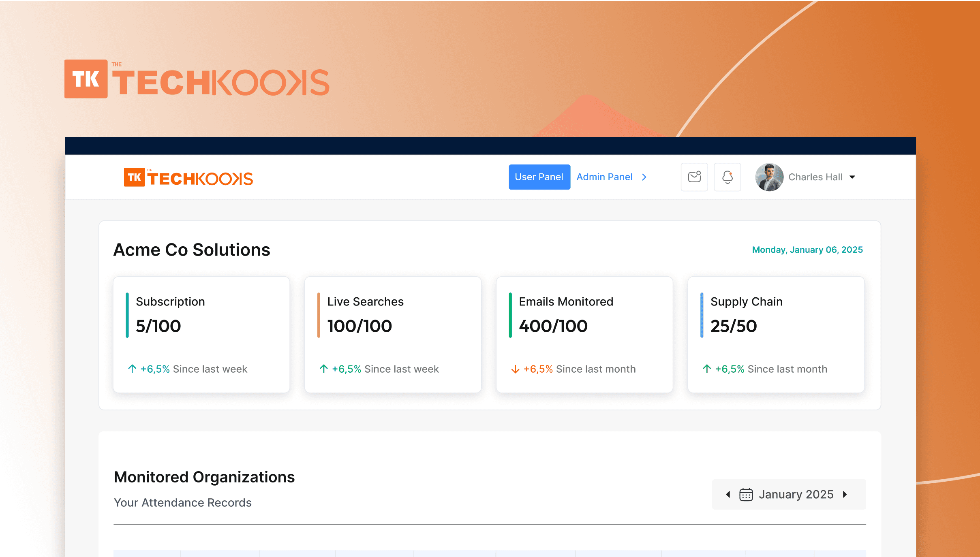The width and height of the screenshot is (980, 557).
Task: Click the calendar icon in the month selector
Action: (x=745, y=494)
